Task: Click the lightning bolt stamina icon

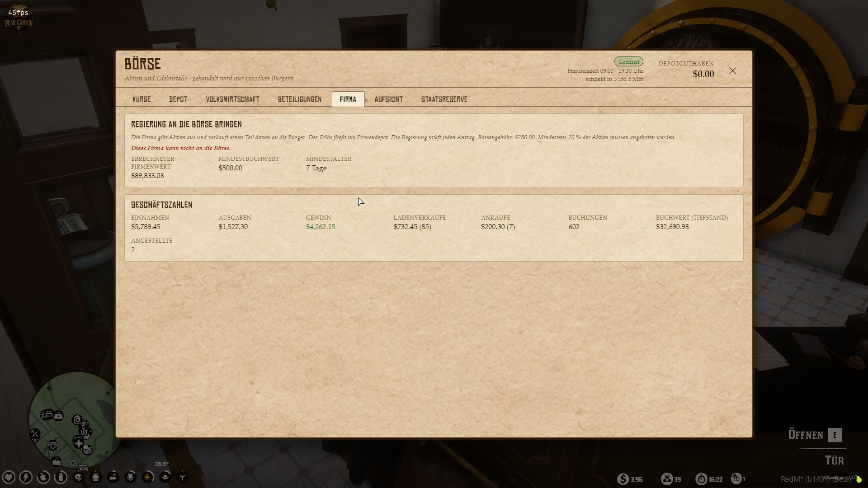Action: click(x=26, y=477)
